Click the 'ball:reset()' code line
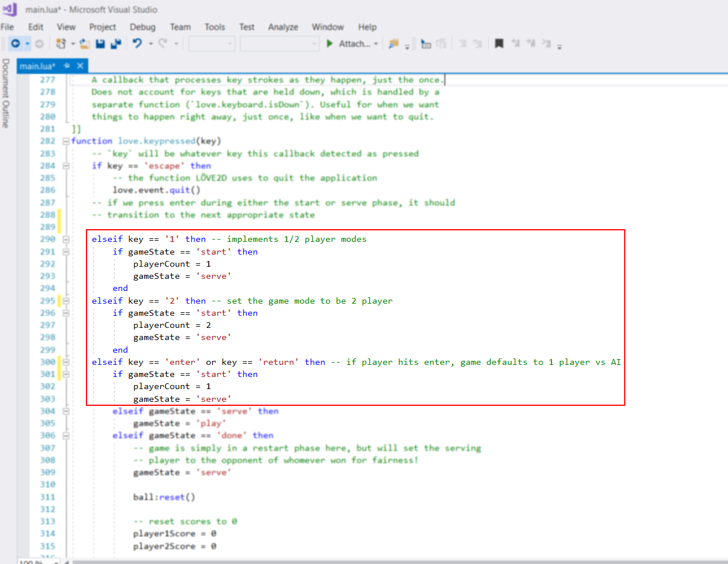Image resolution: width=728 pixels, height=564 pixels. [164, 497]
